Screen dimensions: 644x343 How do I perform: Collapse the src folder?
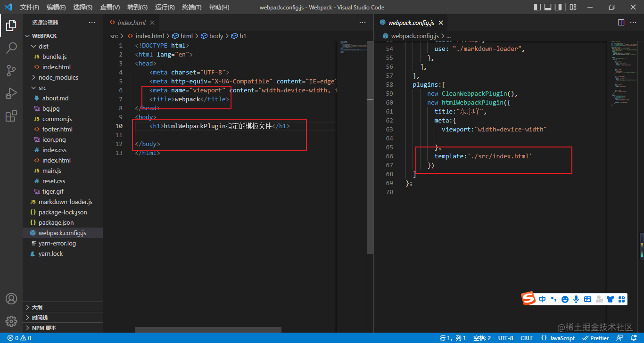[x=63, y=88]
